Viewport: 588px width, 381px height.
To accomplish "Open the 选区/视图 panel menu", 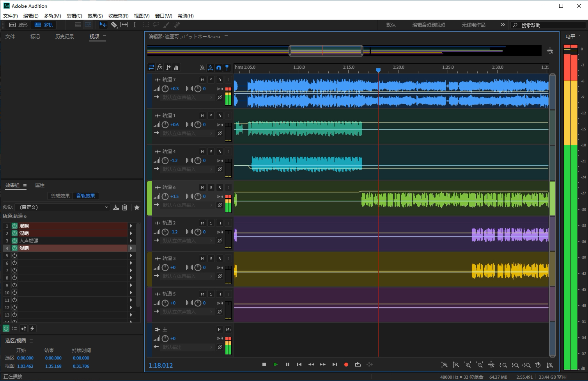I will [x=31, y=341].
